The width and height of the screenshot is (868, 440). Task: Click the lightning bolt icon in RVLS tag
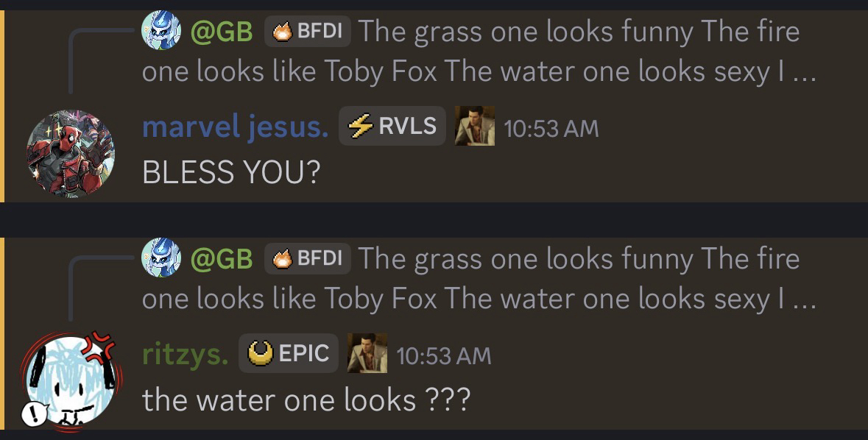click(360, 127)
